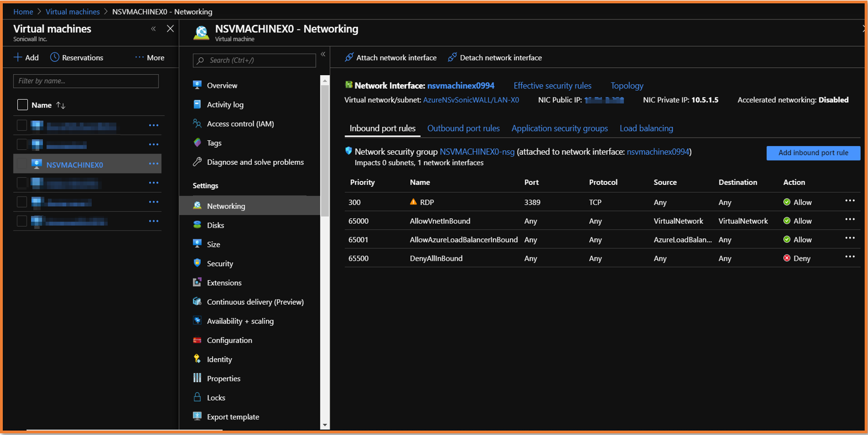The height and width of the screenshot is (435, 868).
Task: Open Effective security rules
Action: [553, 86]
